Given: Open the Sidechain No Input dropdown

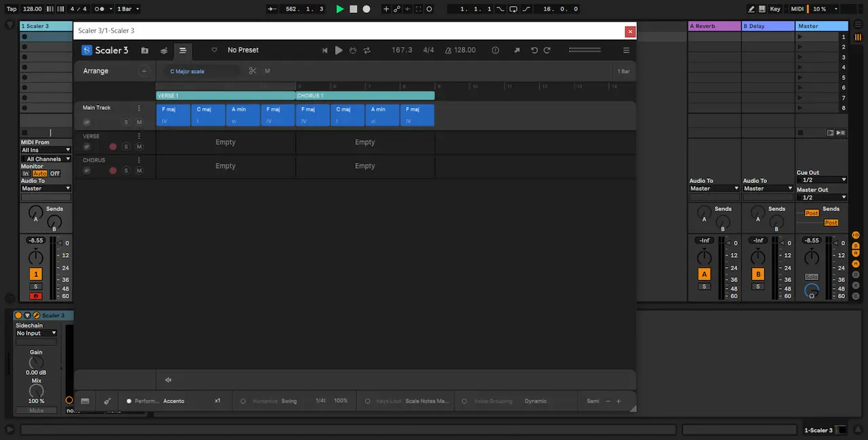Looking at the screenshot, I should [x=36, y=333].
